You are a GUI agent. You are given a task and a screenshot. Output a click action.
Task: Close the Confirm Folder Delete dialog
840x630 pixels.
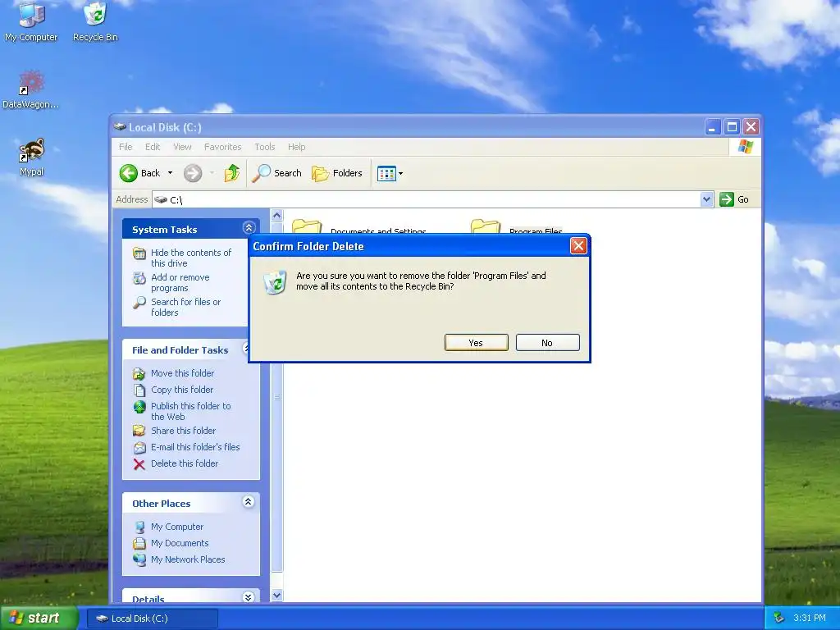tap(578, 246)
